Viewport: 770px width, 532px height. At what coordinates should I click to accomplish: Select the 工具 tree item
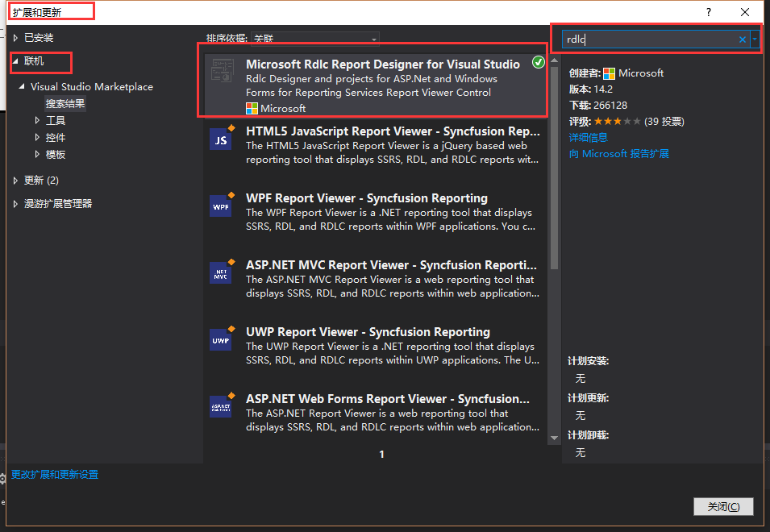click(56, 120)
